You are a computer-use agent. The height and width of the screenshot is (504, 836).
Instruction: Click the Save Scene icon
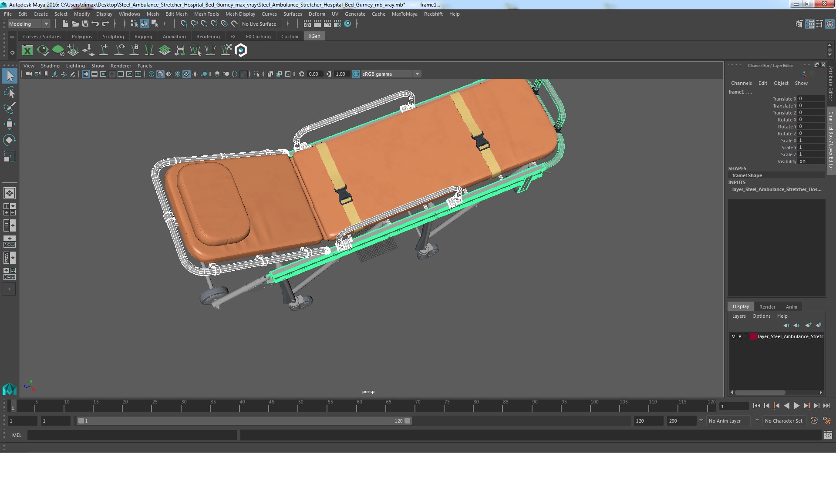click(x=85, y=24)
